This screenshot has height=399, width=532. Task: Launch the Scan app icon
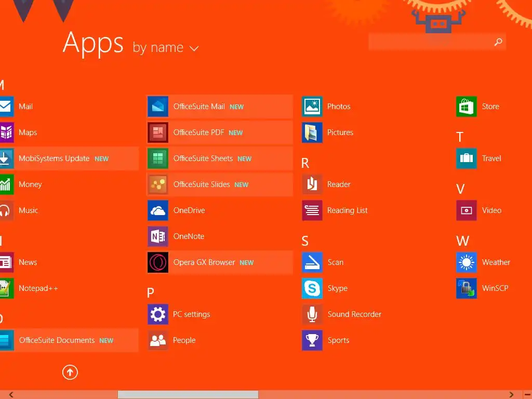point(312,262)
